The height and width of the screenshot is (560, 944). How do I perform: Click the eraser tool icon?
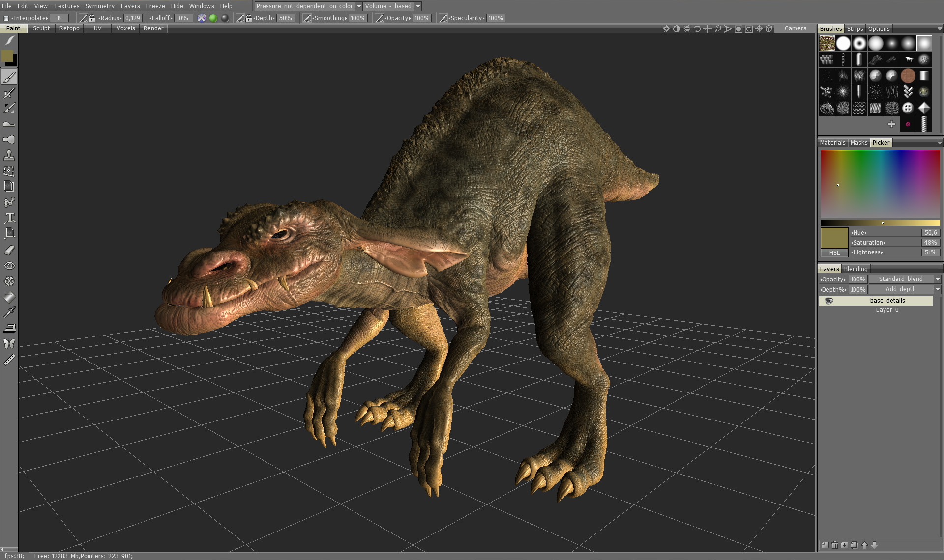pos(9,250)
